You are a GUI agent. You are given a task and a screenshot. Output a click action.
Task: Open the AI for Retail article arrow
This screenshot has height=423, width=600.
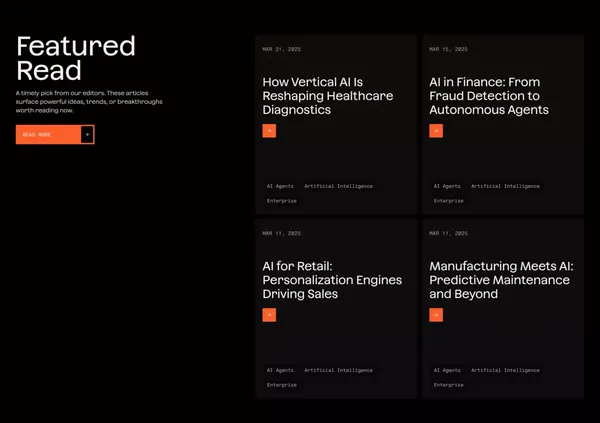coord(269,315)
